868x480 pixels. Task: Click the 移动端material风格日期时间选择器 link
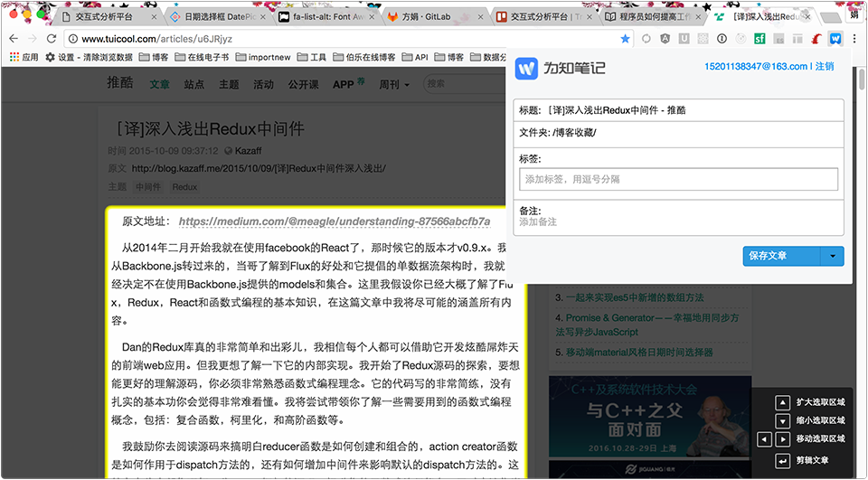coord(639,353)
